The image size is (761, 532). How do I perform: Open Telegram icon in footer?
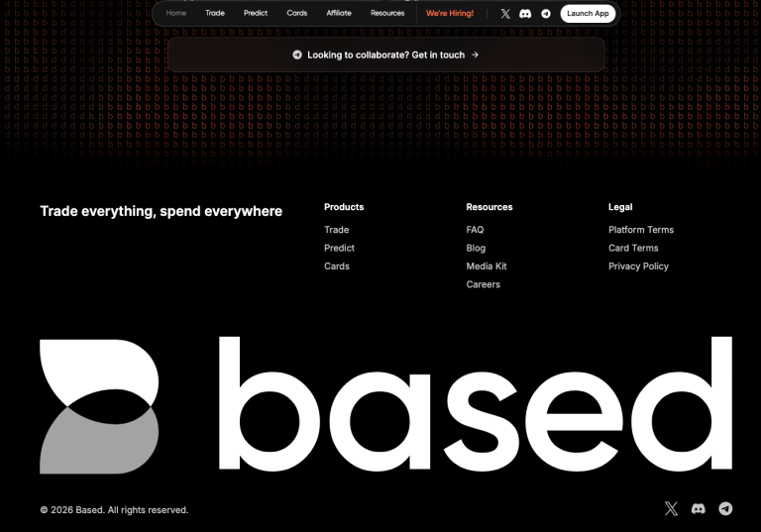tap(725, 508)
